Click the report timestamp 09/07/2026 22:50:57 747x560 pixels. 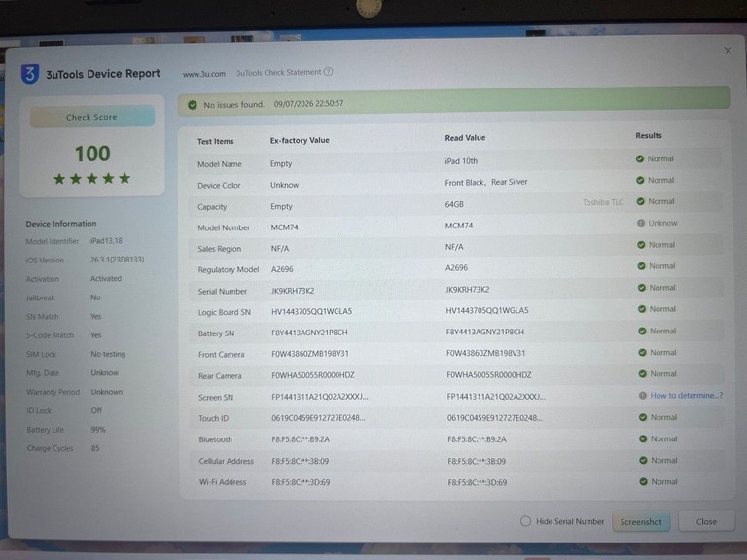pos(308,103)
